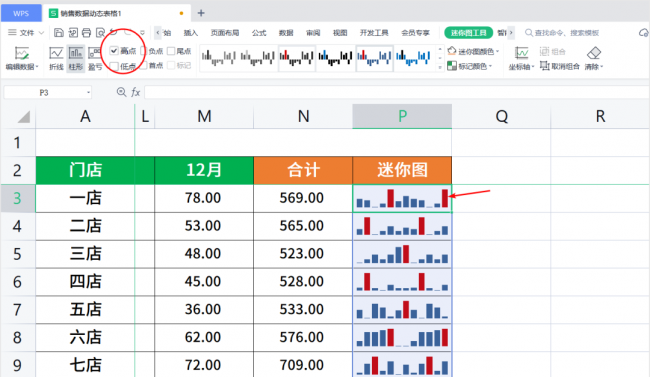Show earlier ribbon tabs with left chevron
The image size is (650, 377).
point(158,32)
